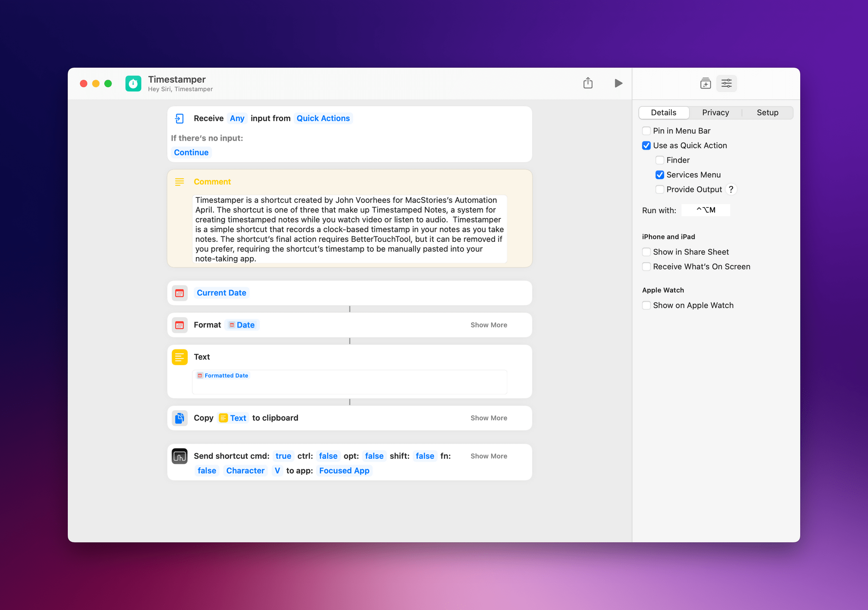
Task: Select the Current Date token
Action: (221, 293)
